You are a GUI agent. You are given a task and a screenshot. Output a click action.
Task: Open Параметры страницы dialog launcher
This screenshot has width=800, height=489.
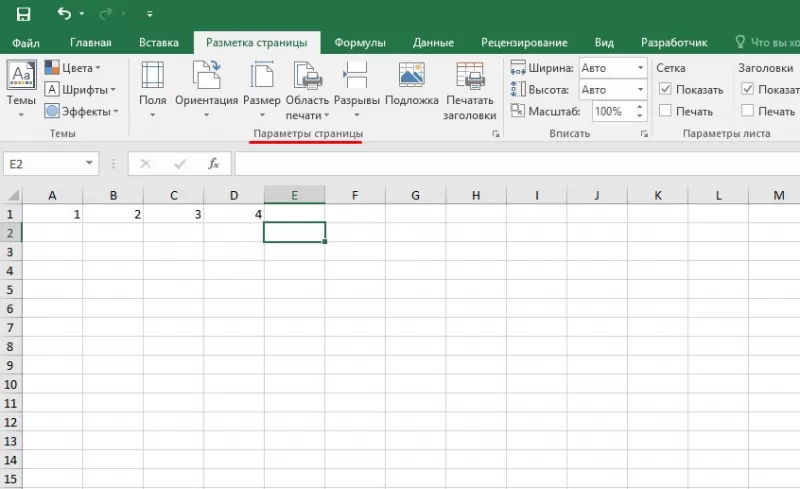click(x=495, y=134)
